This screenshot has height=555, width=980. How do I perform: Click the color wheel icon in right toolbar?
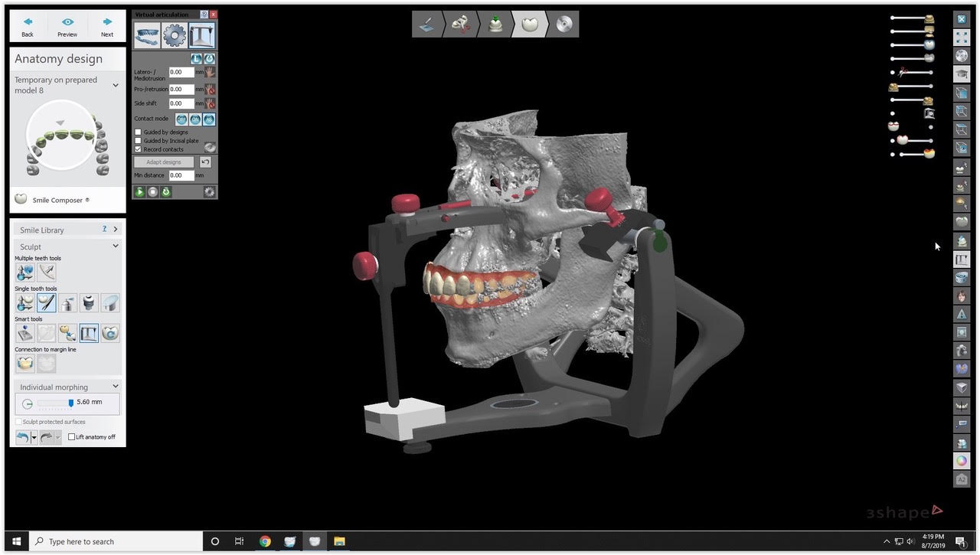(962, 461)
